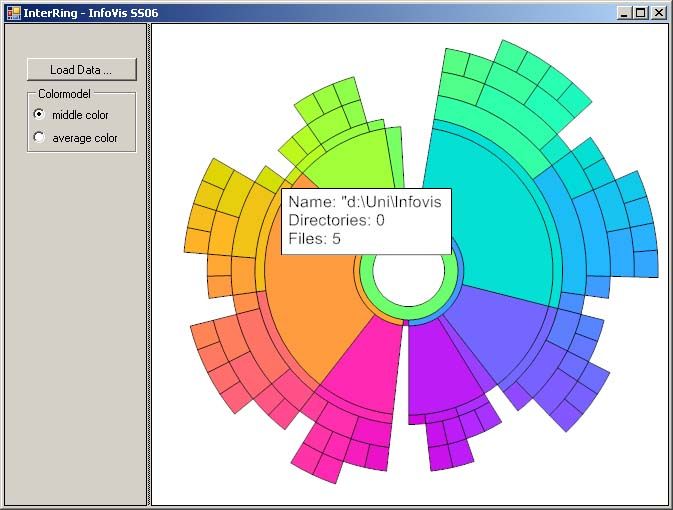Maximize the InterRing window
Image resolution: width=673 pixels, height=510 pixels.
coord(640,13)
